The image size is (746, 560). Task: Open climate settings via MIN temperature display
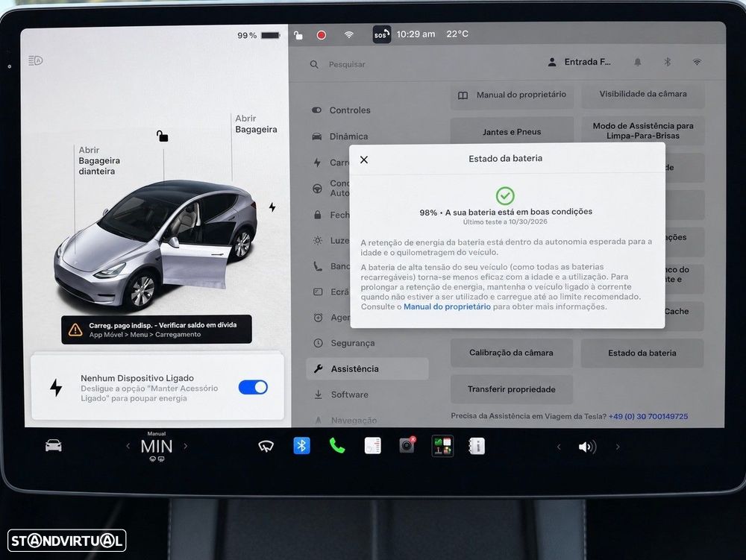tap(157, 447)
